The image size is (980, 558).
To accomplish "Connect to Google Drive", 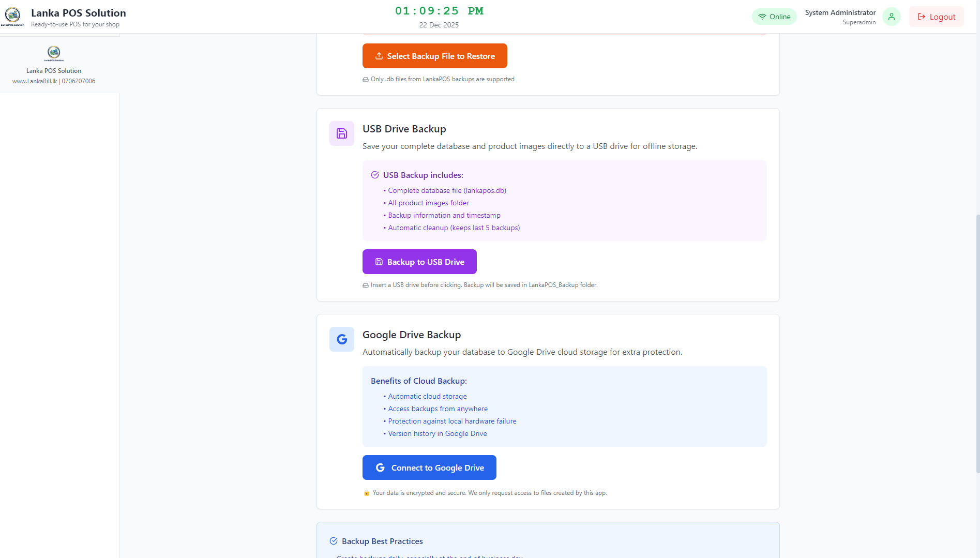I will coord(429,467).
